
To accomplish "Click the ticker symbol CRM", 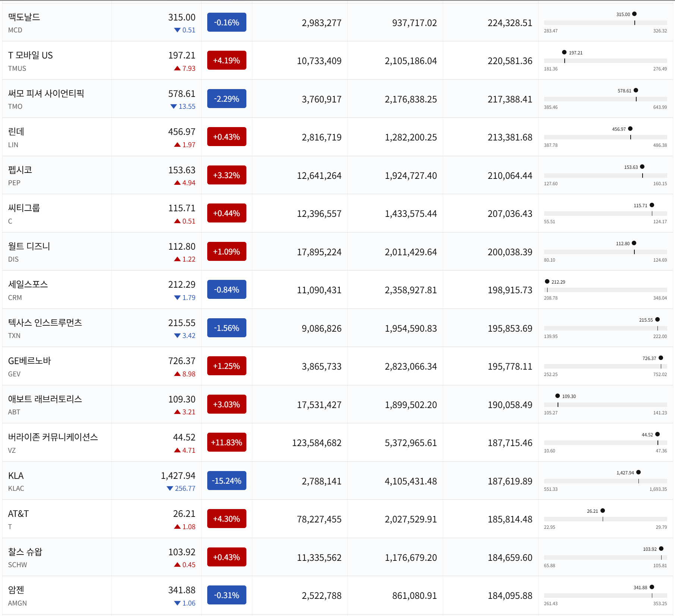I will (15, 297).
